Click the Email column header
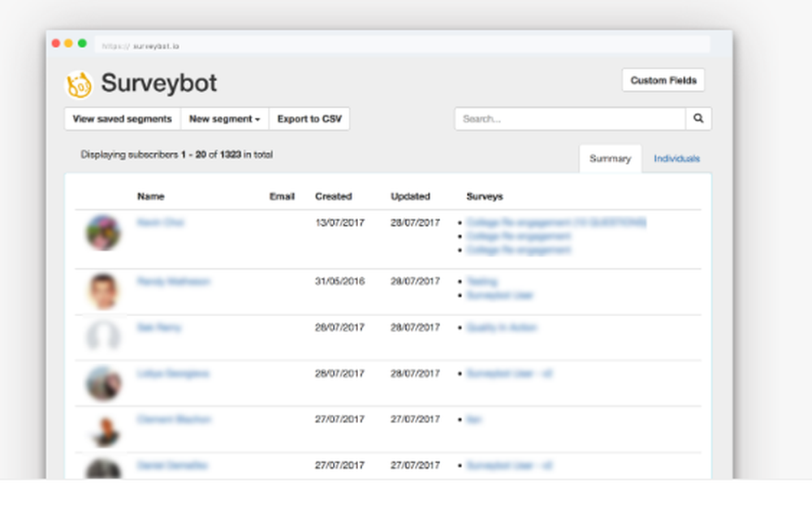This screenshot has height=506, width=812. point(282,197)
